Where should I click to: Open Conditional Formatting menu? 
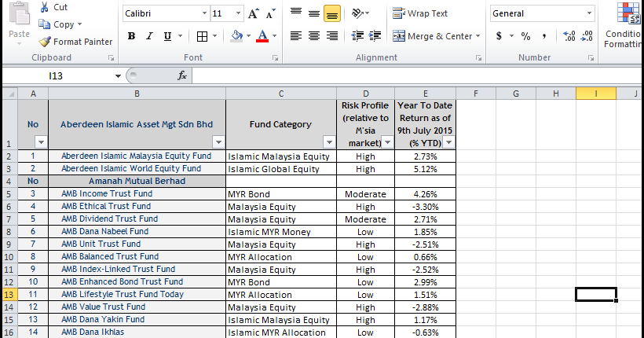(623, 25)
